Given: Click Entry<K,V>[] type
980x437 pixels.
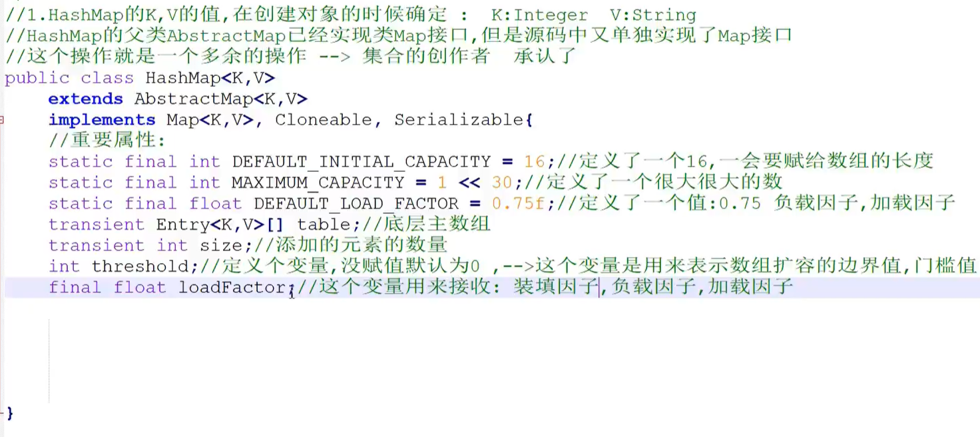Looking at the screenshot, I should click(221, 224).
